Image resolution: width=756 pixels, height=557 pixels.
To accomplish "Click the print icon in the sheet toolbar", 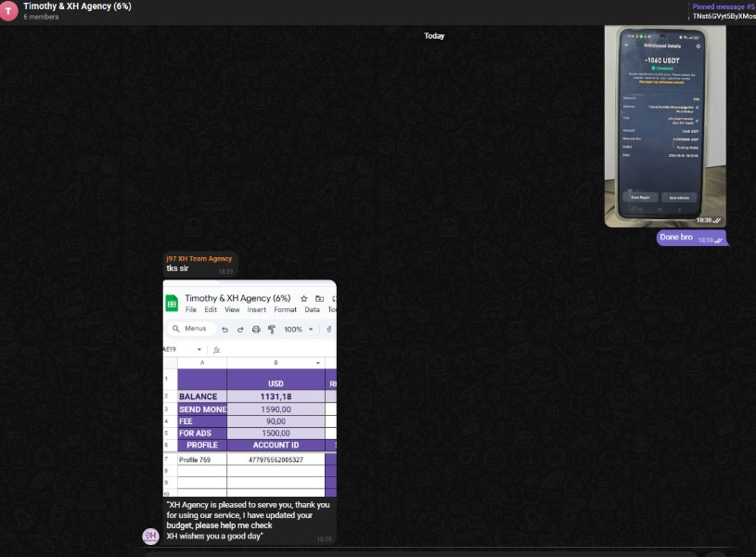I will (x=256, y=330).
